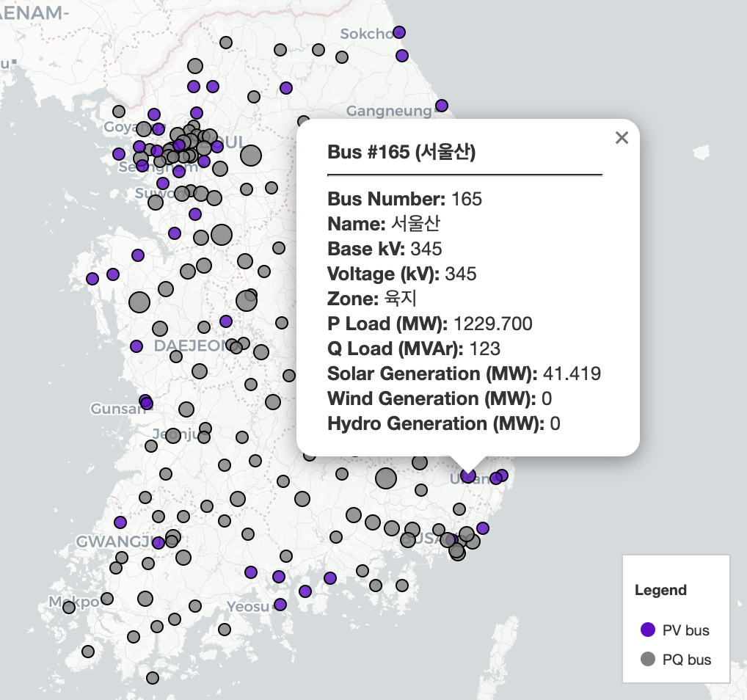Select the purple marker just east of Ulsan
The width and height of the screenshot is (747, 700).
[502, 475]
